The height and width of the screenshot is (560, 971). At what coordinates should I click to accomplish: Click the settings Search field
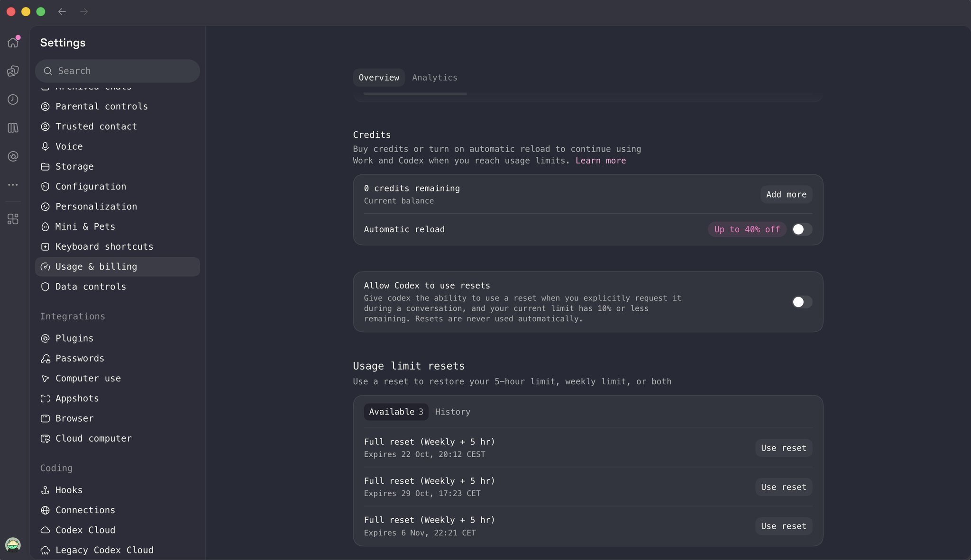tap(117, 71)
